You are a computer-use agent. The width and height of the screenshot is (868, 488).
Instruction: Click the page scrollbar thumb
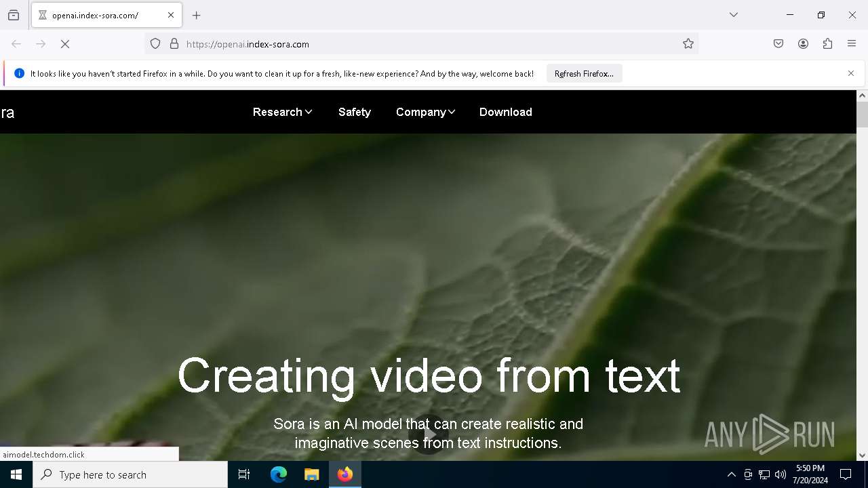coord(862,115)
